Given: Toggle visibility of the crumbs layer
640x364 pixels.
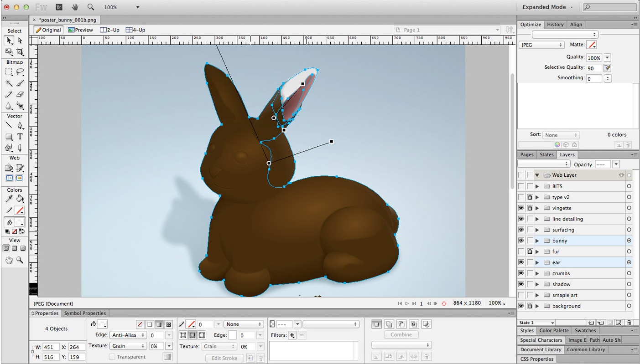Looking at the screenshot, I should point(521,273).
